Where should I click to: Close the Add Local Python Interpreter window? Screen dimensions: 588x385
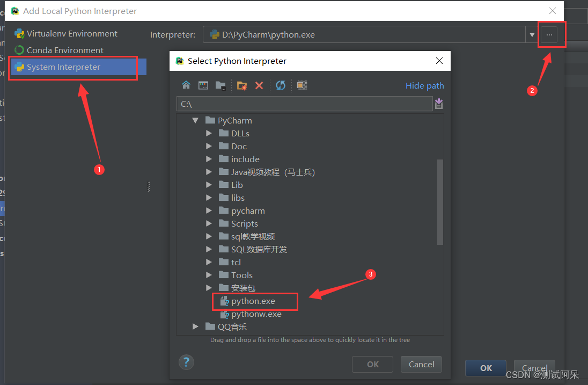[553, 11]
